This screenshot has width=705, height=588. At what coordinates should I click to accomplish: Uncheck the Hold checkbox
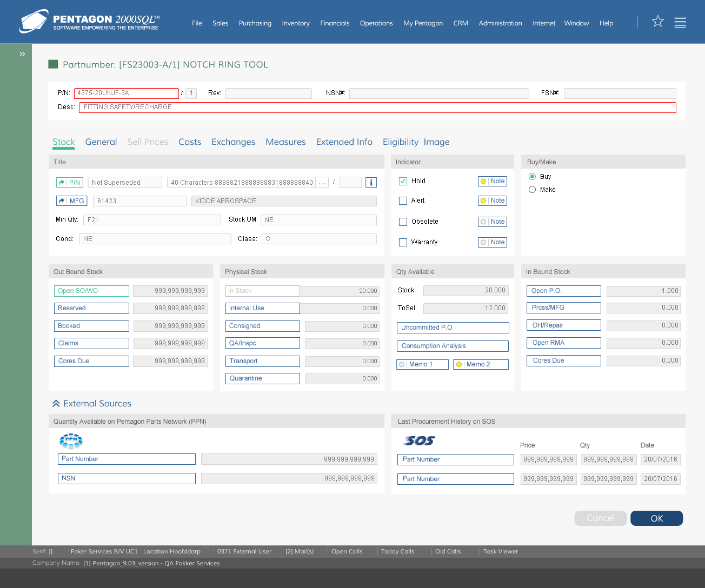pyautogui.click(x=403, y=181)
